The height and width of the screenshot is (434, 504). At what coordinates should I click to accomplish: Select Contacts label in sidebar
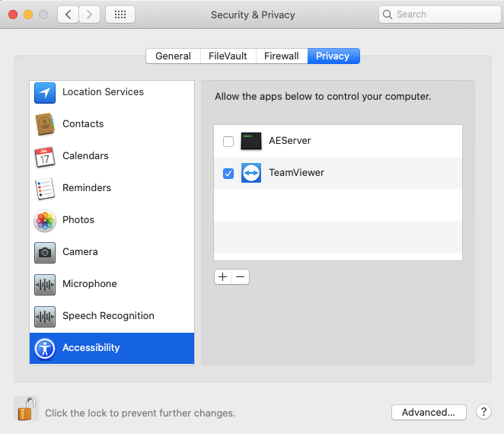click(x=83, y=124)
